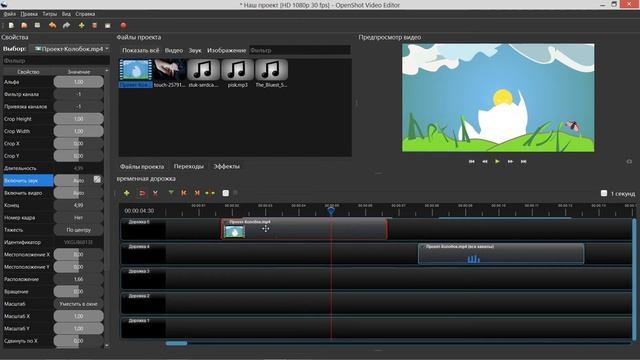Open the Правка menu
Image resolution: width=640 pixels, height=360 pixels.
click(x=29, y=14)
